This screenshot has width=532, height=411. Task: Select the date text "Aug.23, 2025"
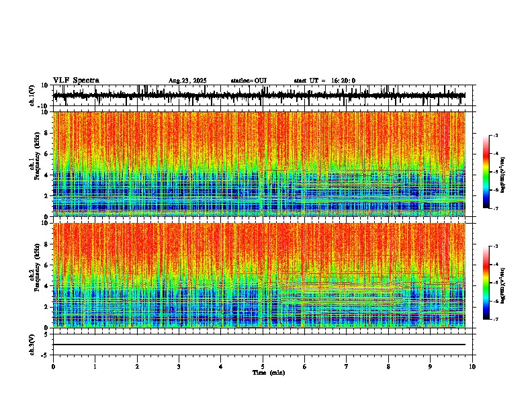tap(187, 81)
